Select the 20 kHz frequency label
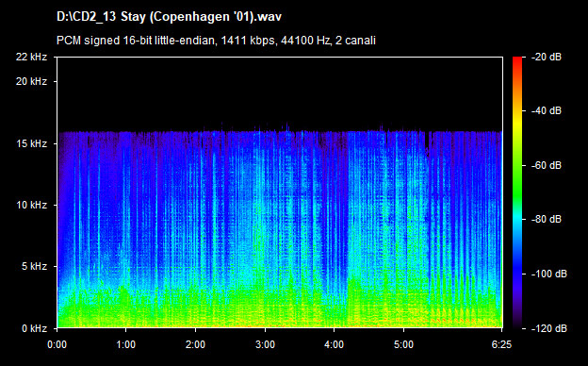588x366 pixels. pos(31,81)
